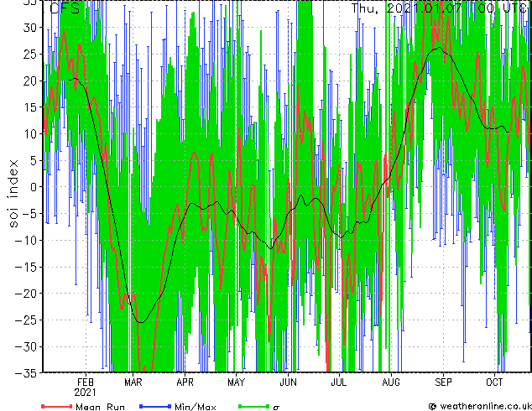Image resolution: width=532 pixels, height=411 pixels.
Task: Click the 2021 year label
Action: 85,393
